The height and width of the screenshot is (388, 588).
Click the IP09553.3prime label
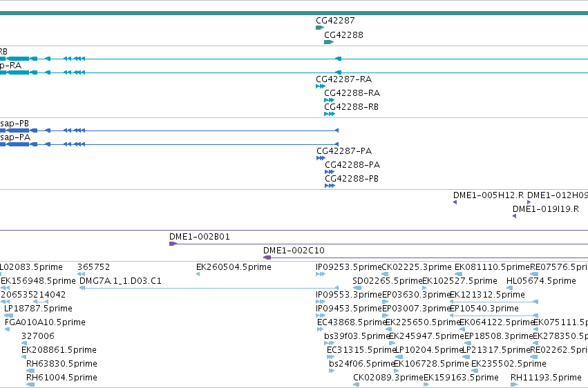point(349,295)
